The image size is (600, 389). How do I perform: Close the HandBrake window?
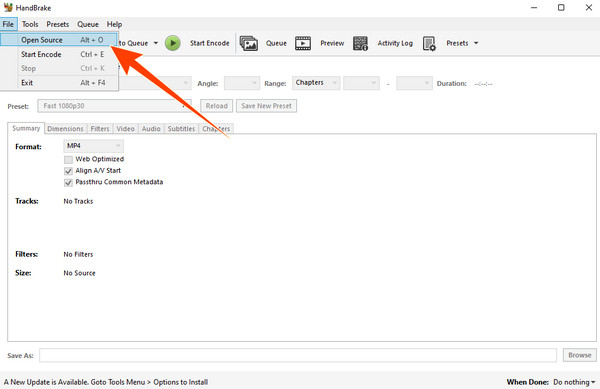589,7
